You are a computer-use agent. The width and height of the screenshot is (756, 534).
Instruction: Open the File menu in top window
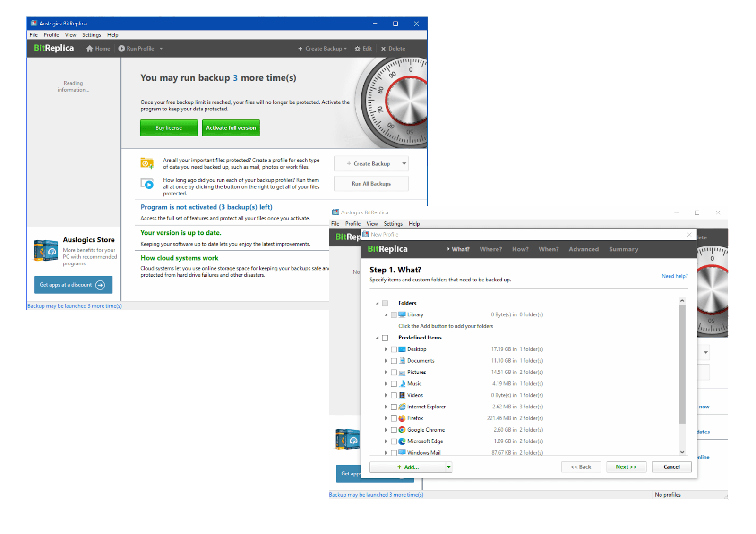click(34, 35)
